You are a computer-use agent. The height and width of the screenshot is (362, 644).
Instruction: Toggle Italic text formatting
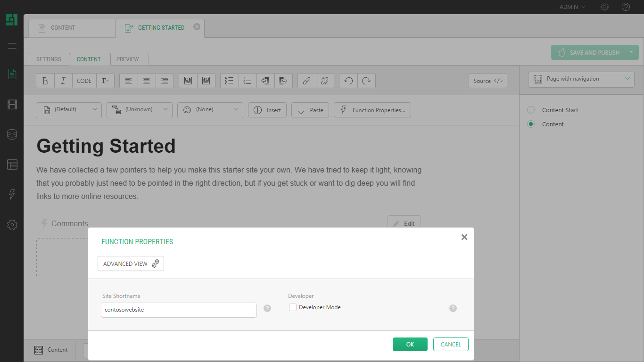click(x=63, y=81)
